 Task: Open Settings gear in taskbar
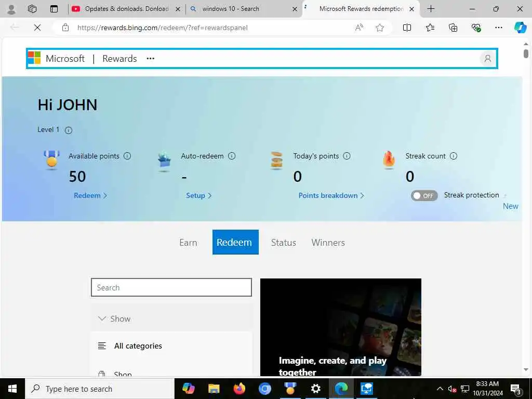tap(315, 389)
